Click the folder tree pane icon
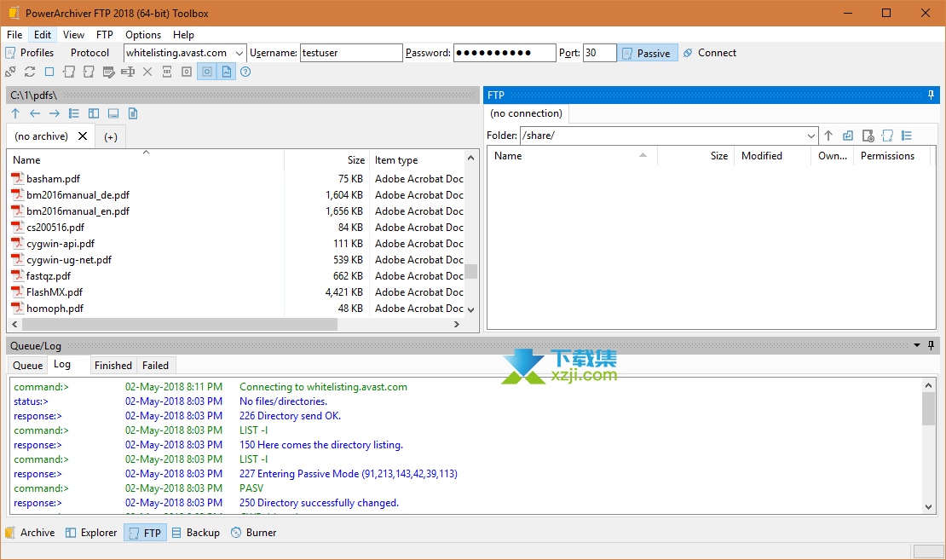 [94, 113]
